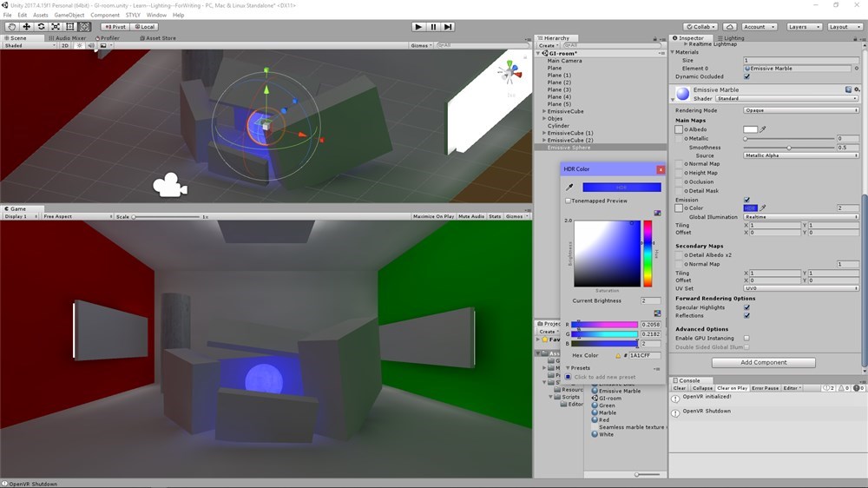Click the vertical Hue slider
Image resolution: width=868 pixels, height=488 pixels.
648,254
